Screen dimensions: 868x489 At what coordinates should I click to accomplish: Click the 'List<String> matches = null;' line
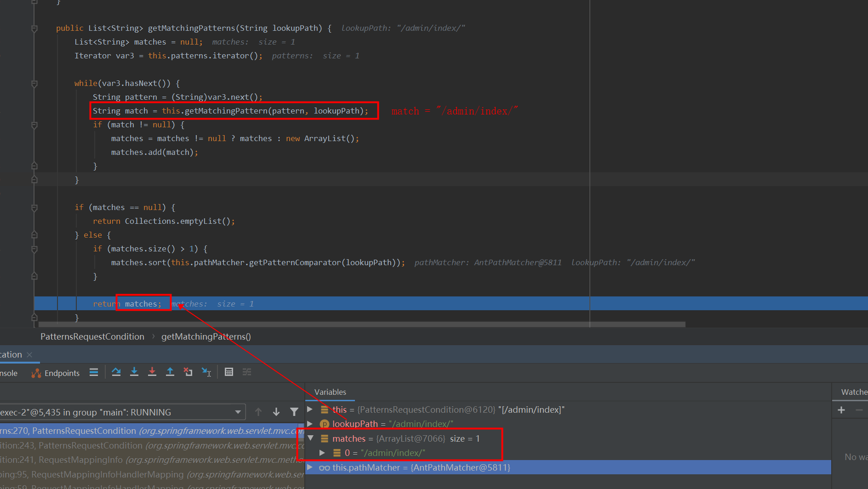(x=138, y=42)
